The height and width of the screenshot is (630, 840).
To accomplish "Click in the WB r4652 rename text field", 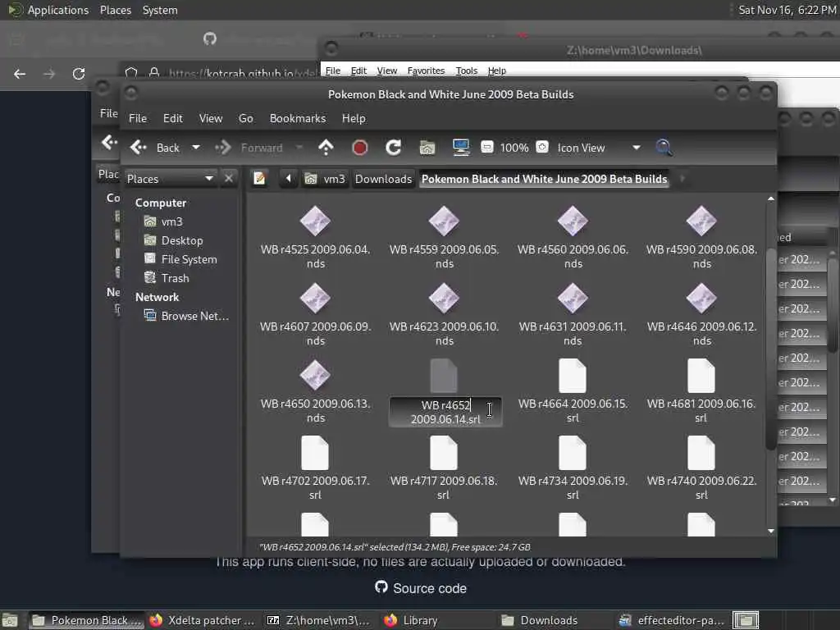I will tap(445, 412).
